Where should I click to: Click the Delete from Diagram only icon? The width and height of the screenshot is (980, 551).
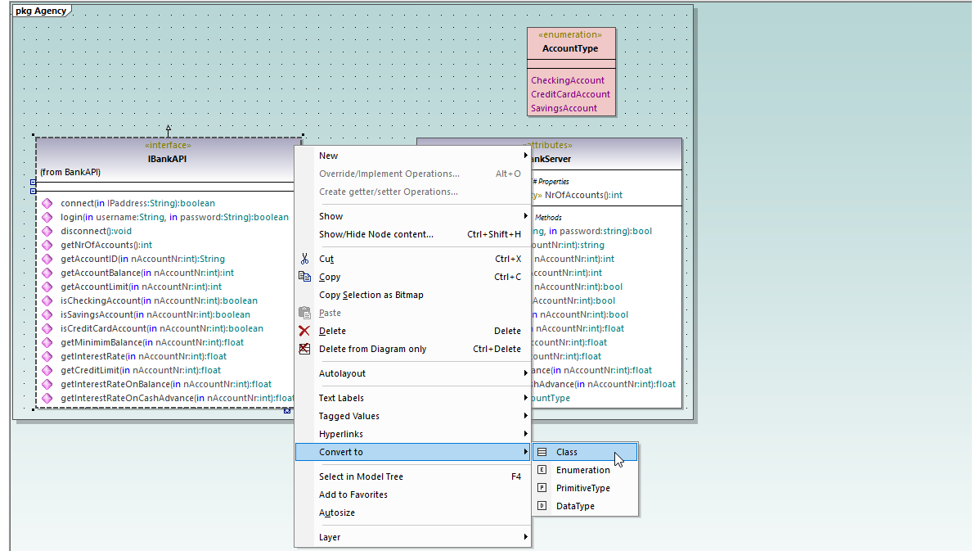click(304, 349)
